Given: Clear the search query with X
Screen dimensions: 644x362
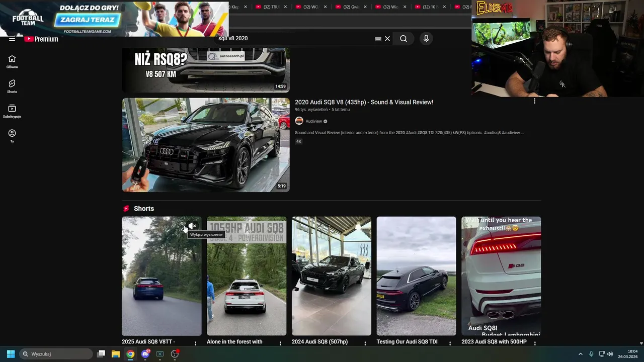Looking at the screenshot, I should [387, 38].
